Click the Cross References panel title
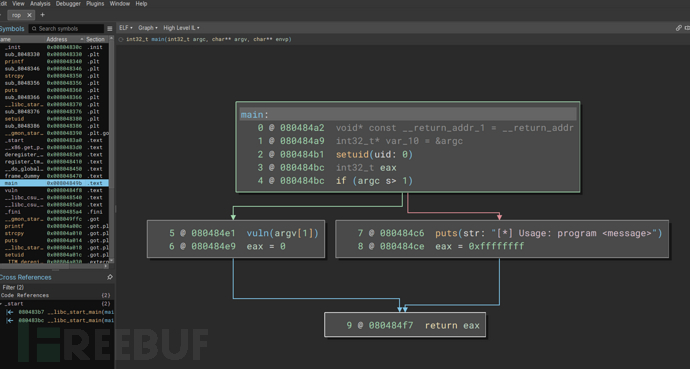 (26, 277)
